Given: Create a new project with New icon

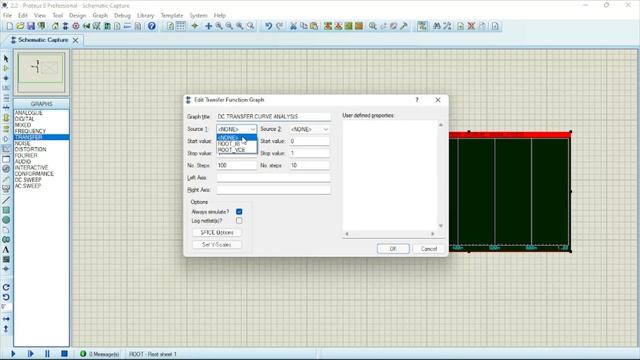Looking at the screenshot, I should [x=9, y=26].
